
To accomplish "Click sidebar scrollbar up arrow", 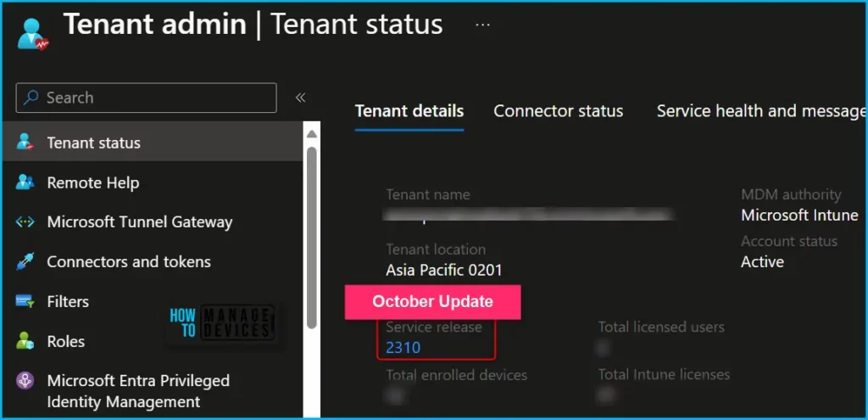I will [x=312, y=133].
